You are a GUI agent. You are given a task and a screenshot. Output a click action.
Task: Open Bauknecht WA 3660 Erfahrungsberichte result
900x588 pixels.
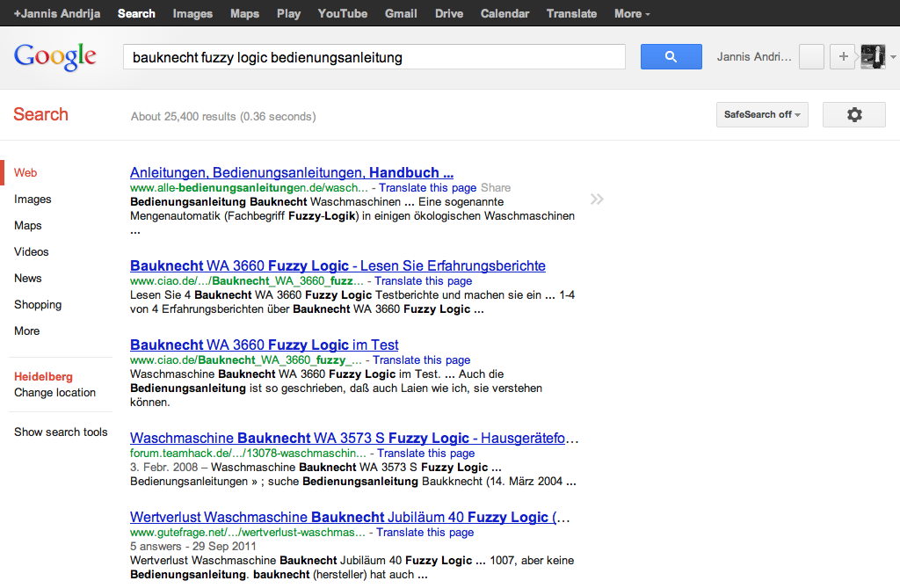tap(337, 265)
